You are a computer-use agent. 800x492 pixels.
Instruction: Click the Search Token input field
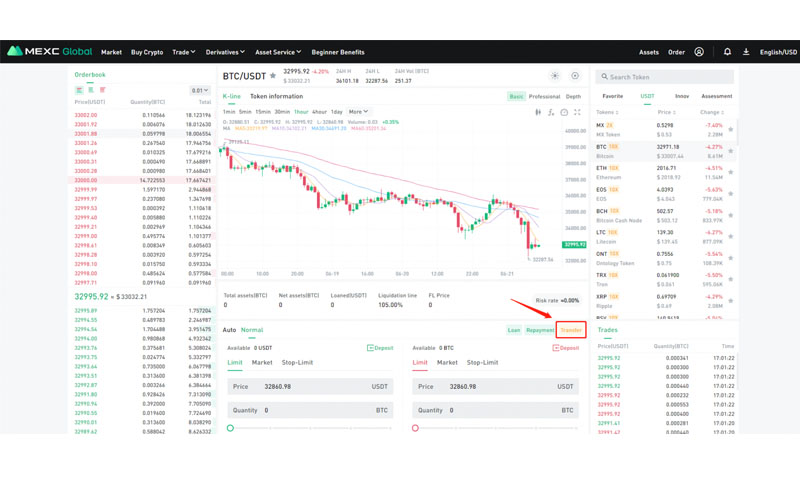pos(664,77)
